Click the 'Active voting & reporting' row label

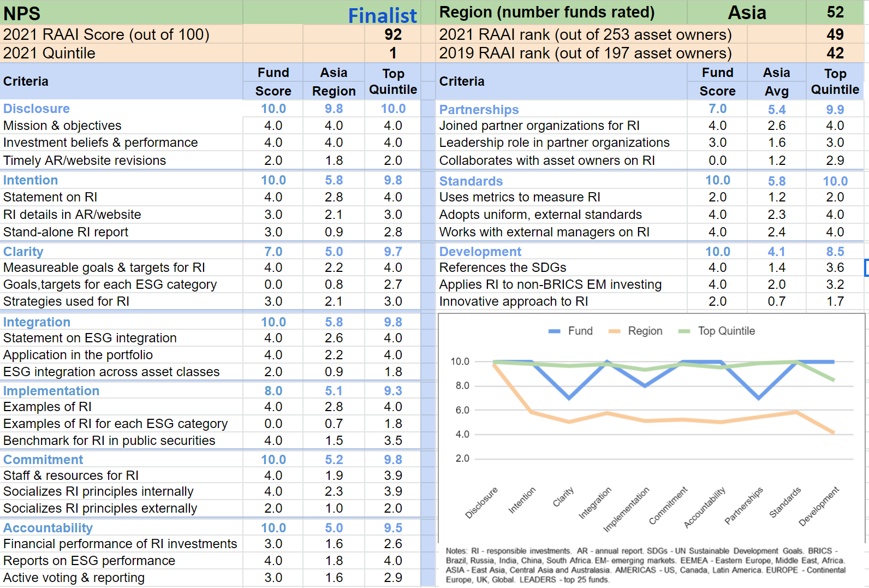coord(74,578)
